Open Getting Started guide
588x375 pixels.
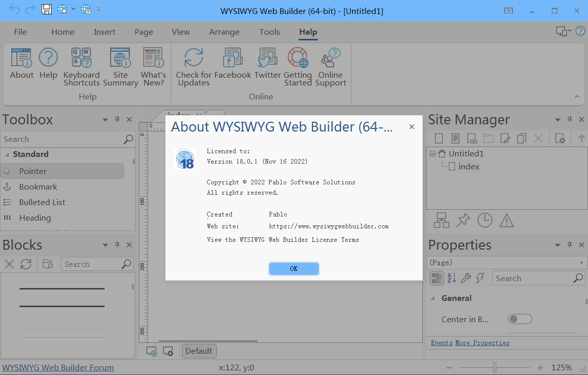(298, 67)
